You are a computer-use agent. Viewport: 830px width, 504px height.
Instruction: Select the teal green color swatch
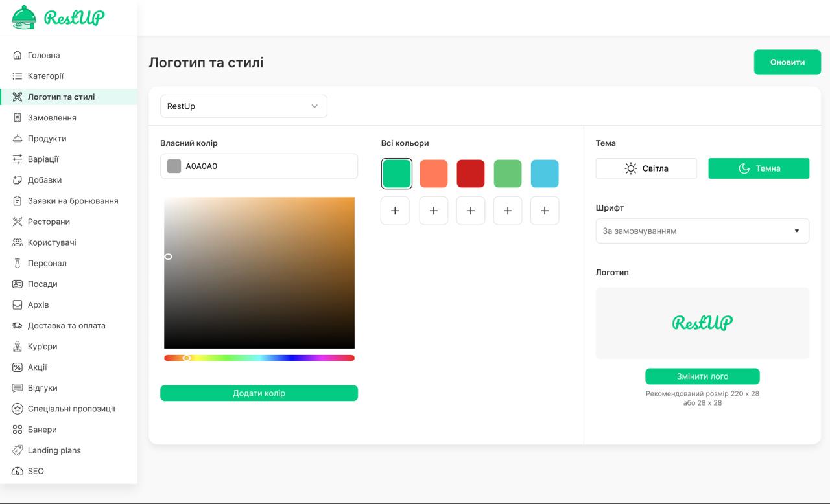tap(397, 174)
